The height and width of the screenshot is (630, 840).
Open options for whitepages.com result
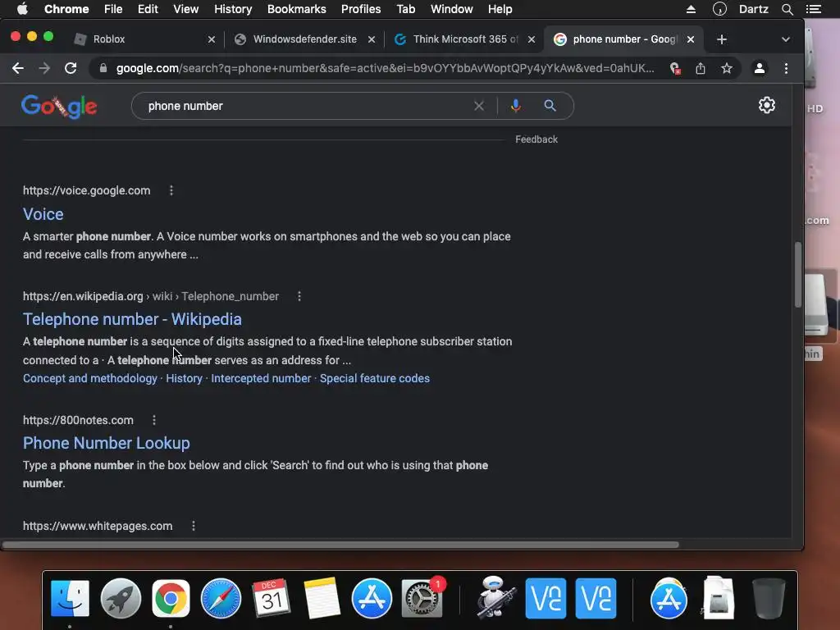pos(194,526)
